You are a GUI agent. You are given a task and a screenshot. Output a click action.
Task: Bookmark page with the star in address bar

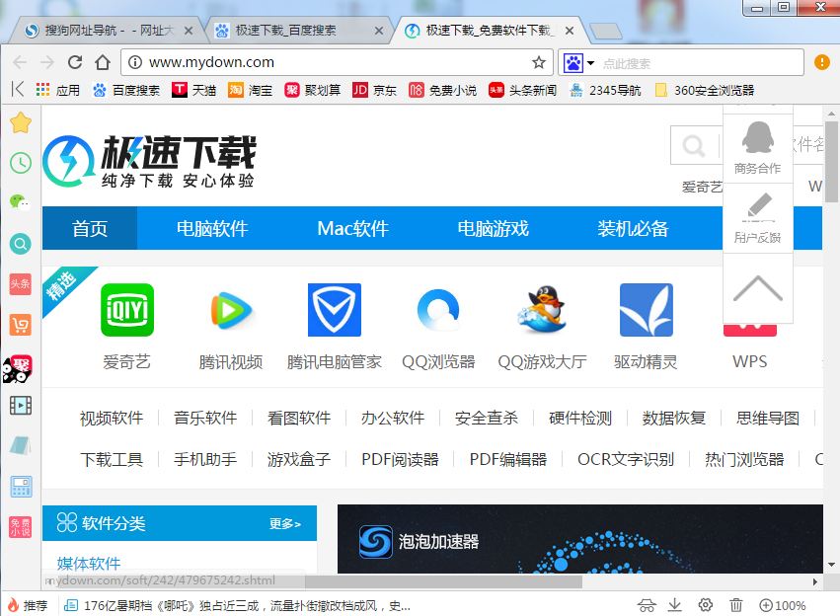[539, 62]
